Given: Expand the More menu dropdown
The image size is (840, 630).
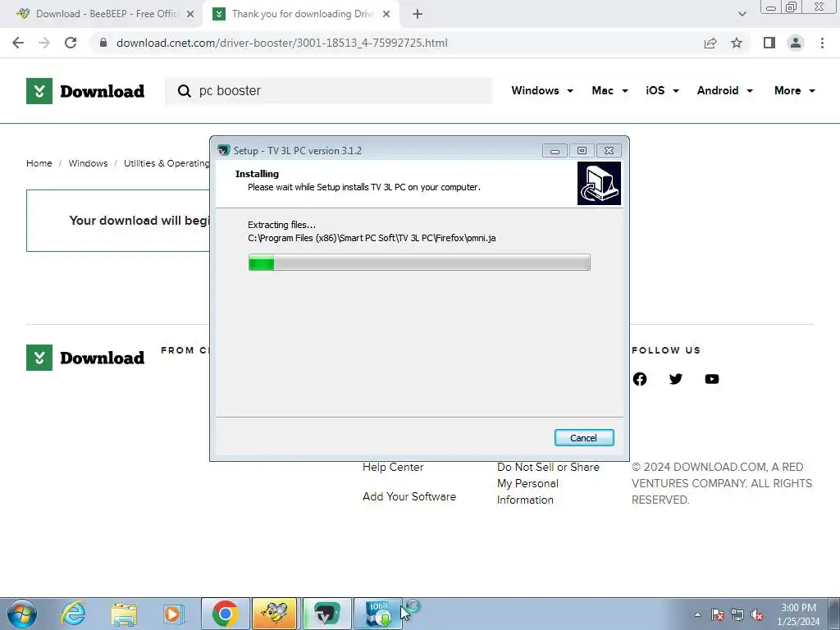Looking at the screenshot, I should click(x=794, y=90).
